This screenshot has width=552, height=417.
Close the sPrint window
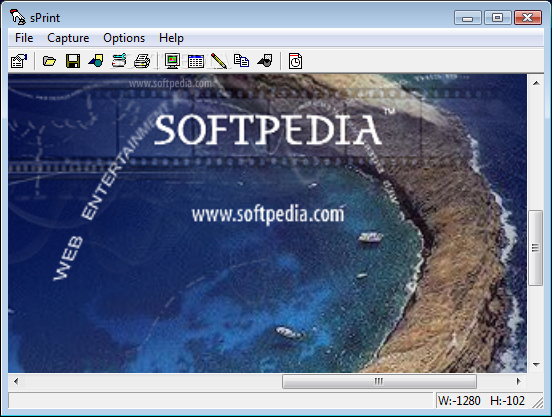[x=528, y=18]
